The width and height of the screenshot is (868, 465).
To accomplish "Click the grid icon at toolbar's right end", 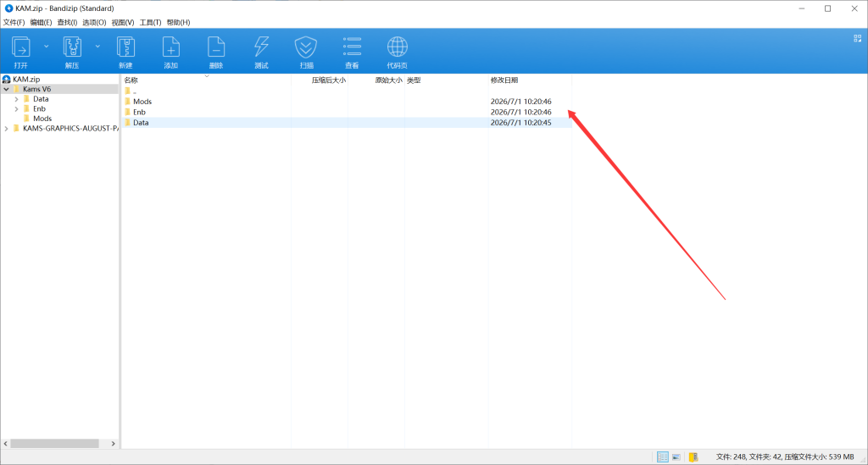I will coord(858,38).
